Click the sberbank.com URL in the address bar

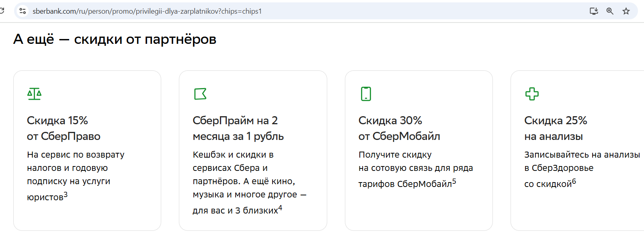pos(147,11)
